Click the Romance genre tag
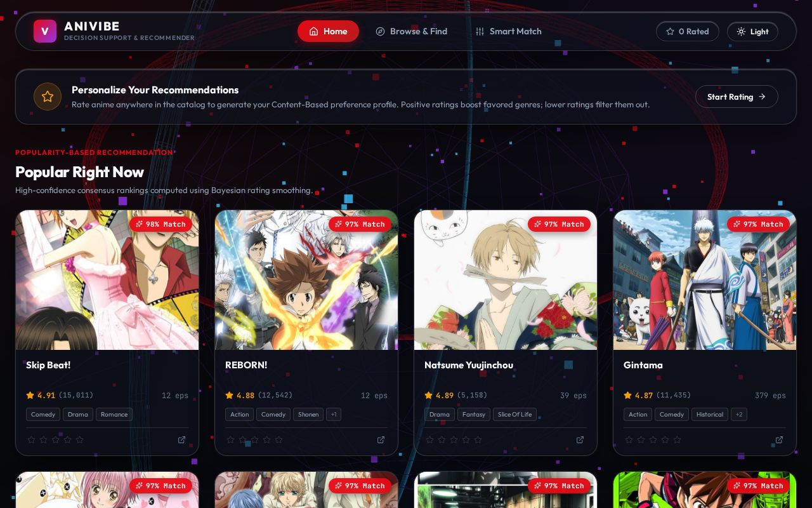Screen dimensions: 812x508 [114, 415]
